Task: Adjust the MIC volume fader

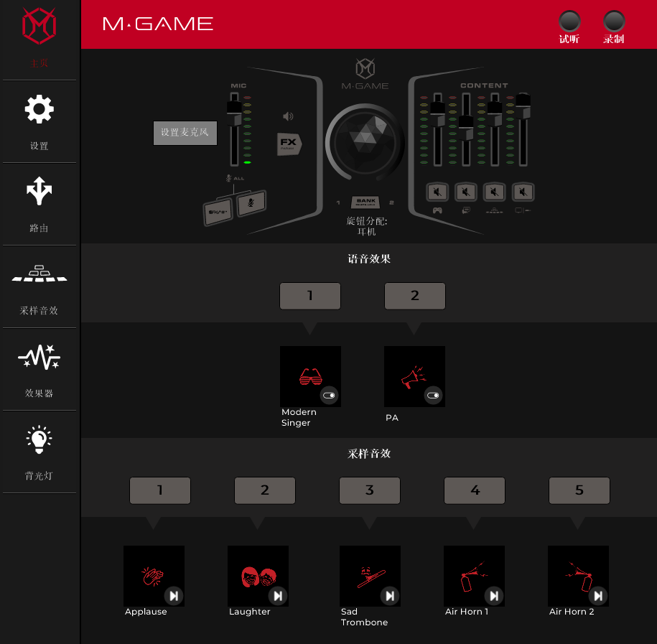Action: click(x=234, y=112)
